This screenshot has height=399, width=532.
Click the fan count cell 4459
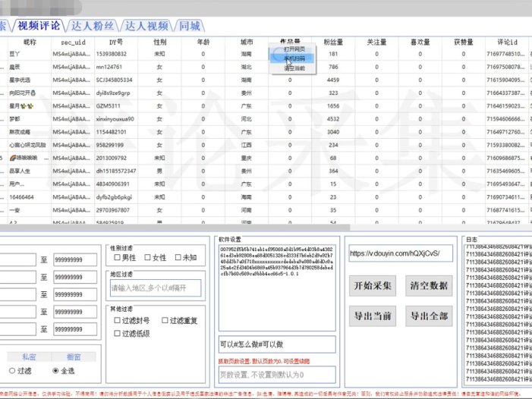pos(333,80)
